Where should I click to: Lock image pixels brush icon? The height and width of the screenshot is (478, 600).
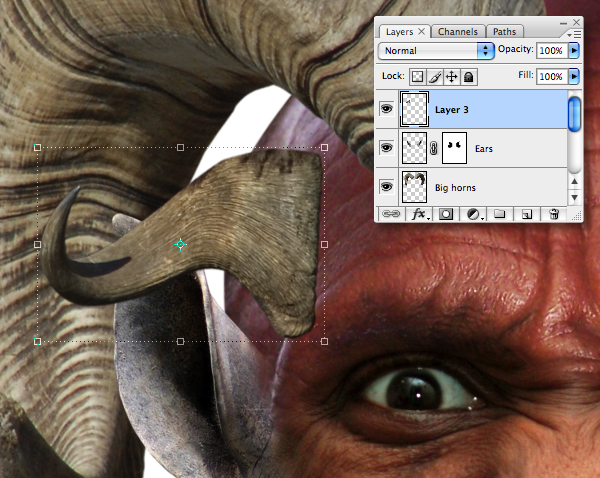click(x=435, y=77)
